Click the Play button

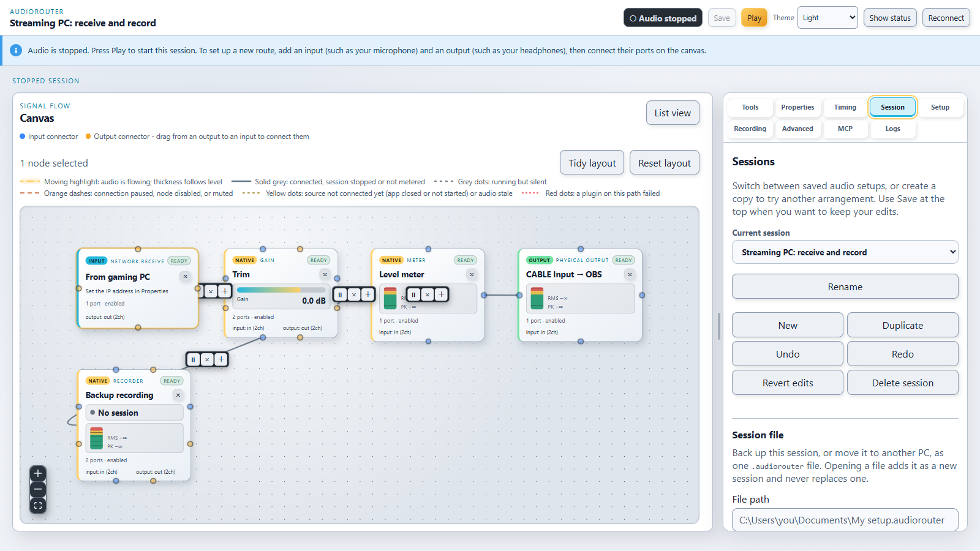coord(754,18)
